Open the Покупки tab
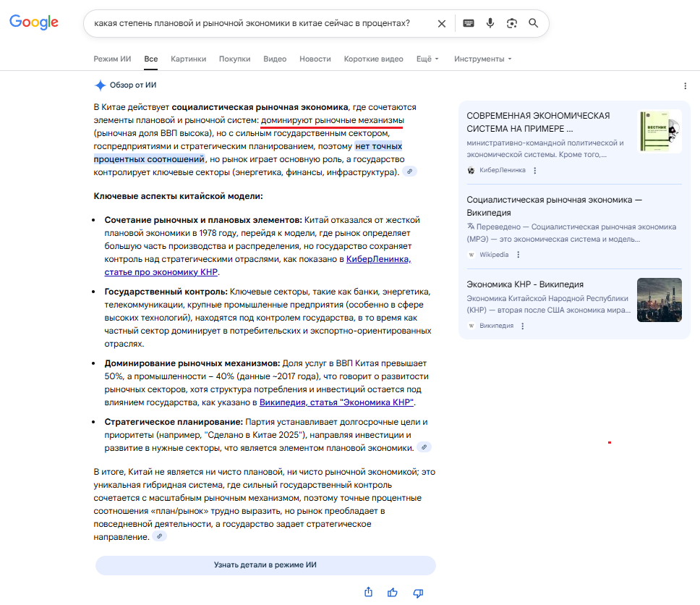 pos(234,59)
